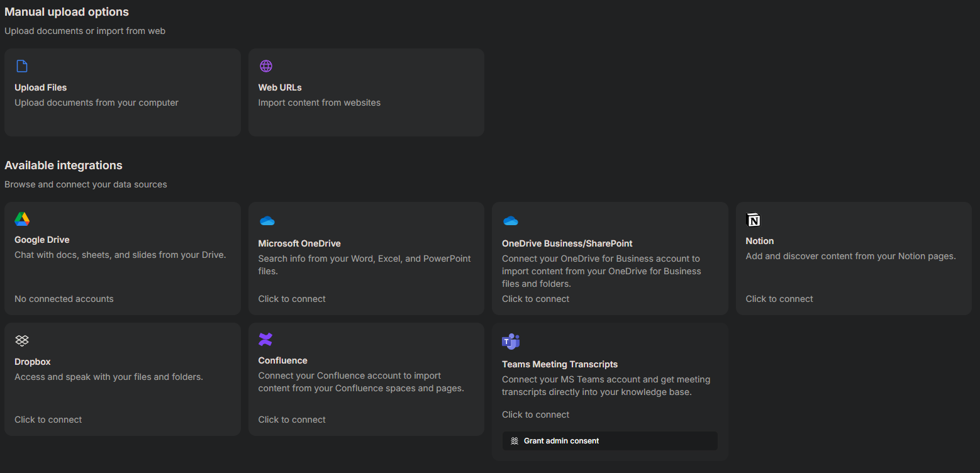The height and width of the screenshot is (473, 980).
Task: Click 'Upload documents or import from web' text
Action: coord(85,31)
